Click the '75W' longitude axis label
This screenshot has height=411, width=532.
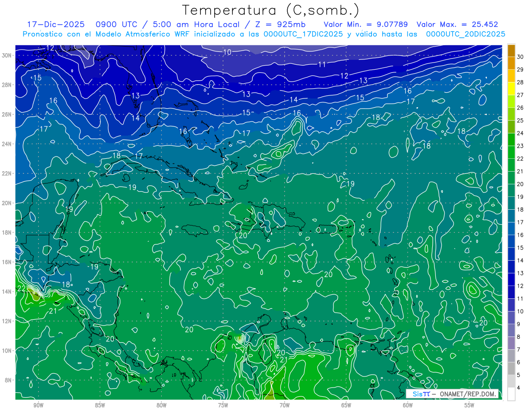223,405
